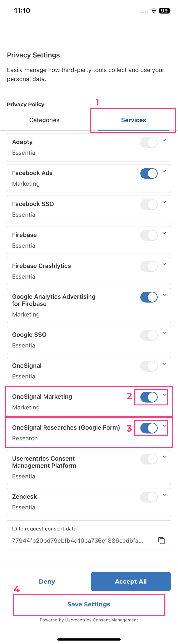Disable Google Analytics Advertising for Firebase toggle
The height and width of the screenshot is (644, 178).
(x=149, y=297)
